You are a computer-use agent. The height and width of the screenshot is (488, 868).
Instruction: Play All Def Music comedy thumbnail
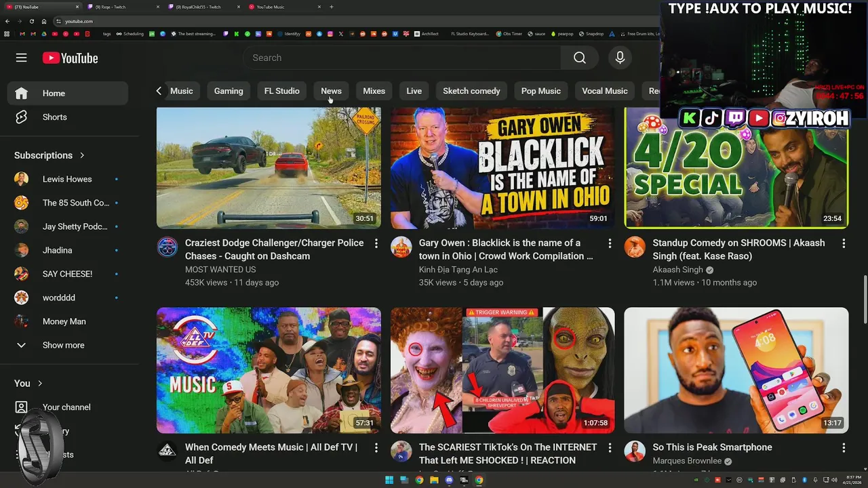269,370
